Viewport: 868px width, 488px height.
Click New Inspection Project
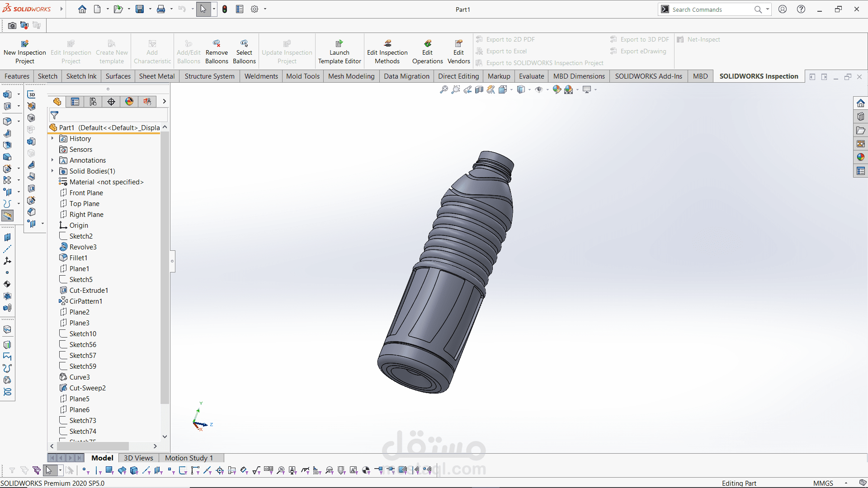(x=25, y=52)
